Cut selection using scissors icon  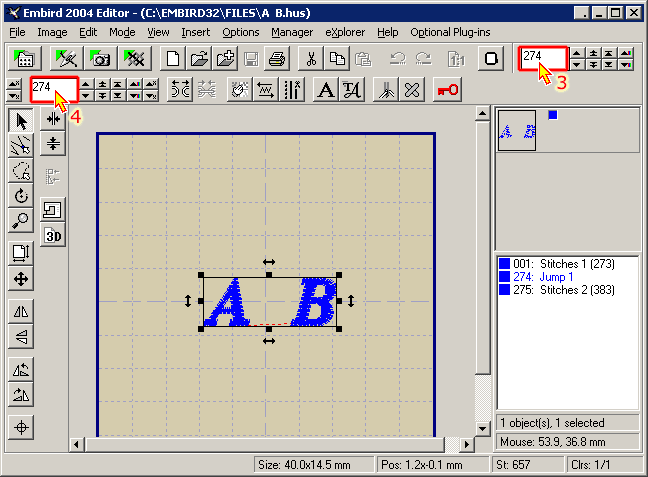coord(311,58)
